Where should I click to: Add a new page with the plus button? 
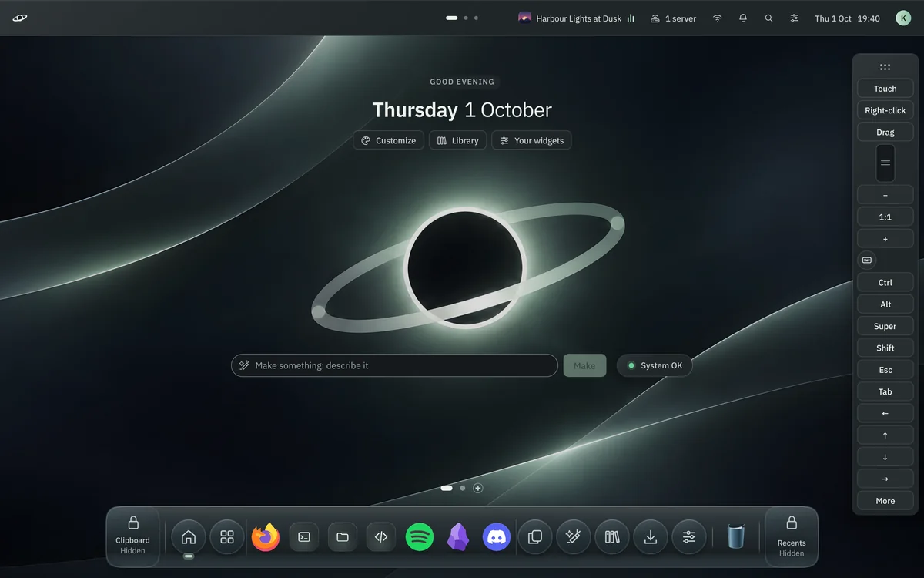[x=478, y=488]
